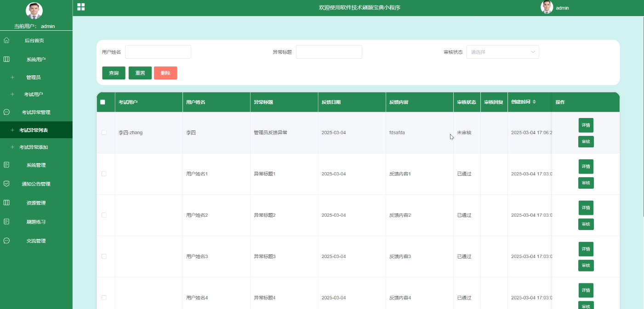This screenshot has height=309, width=644.
Task: Click the 重置 button
Action: [140, 73]
